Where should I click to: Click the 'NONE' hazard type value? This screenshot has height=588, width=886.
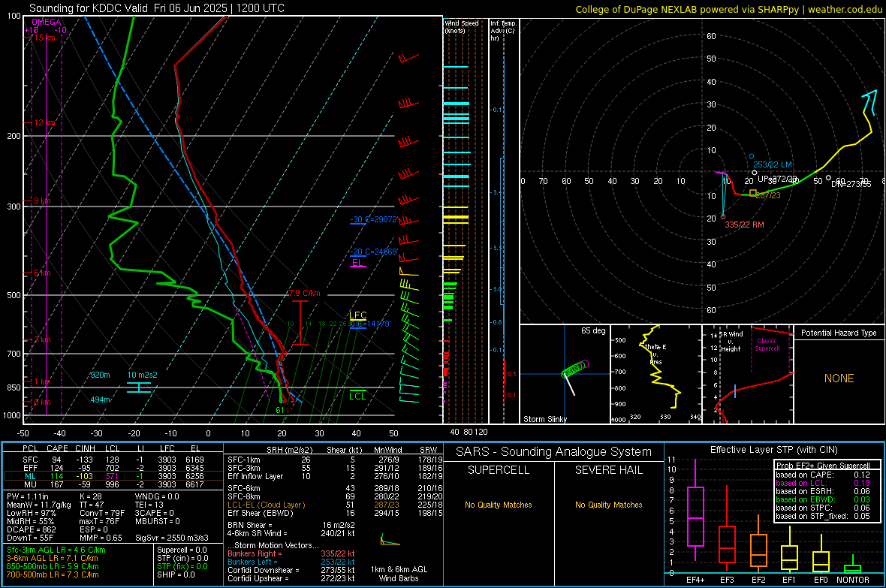tap(839, 378)
